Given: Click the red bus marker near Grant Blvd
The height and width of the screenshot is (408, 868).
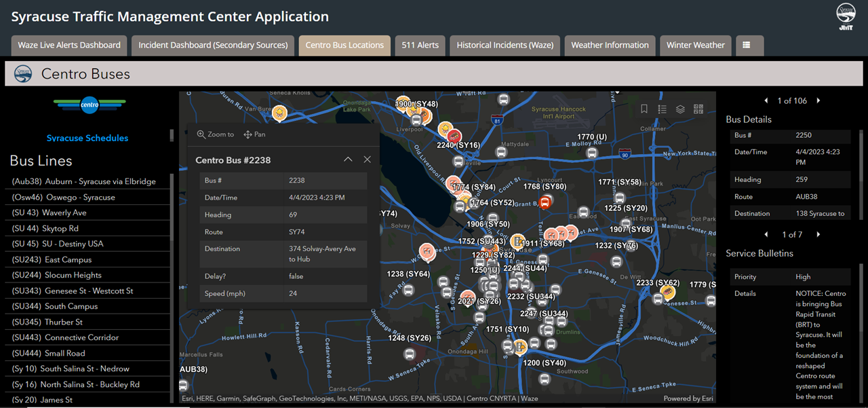Looking at the screenshot, I should (545, 202).
